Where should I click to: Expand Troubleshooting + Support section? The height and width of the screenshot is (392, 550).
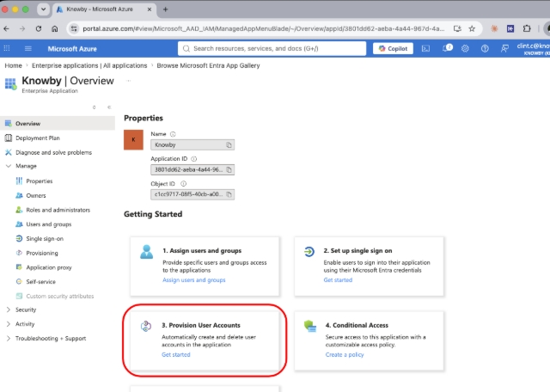pos(9,339)
